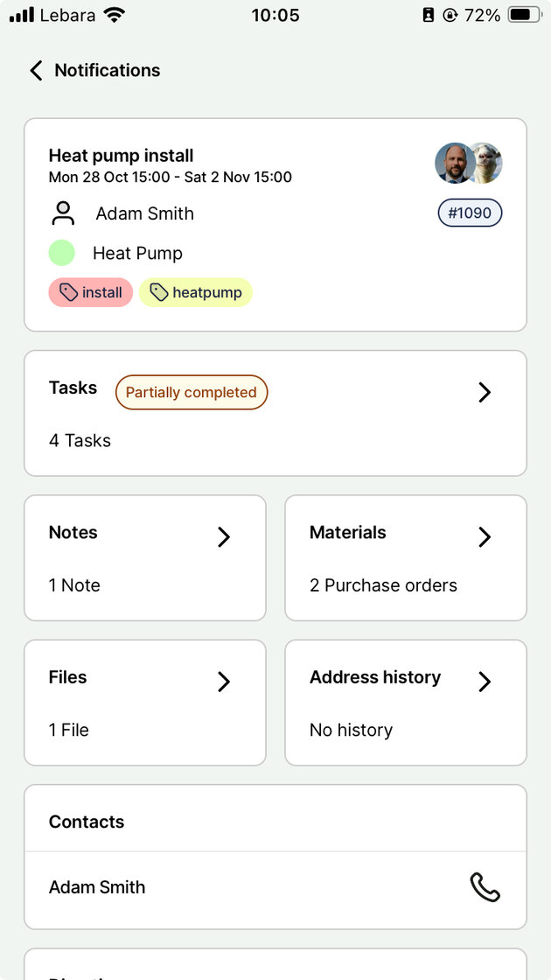551x980 pixels.
Task: Expand the Tasks section chevron
Action: pyautogui.click(x=485, y=393)
